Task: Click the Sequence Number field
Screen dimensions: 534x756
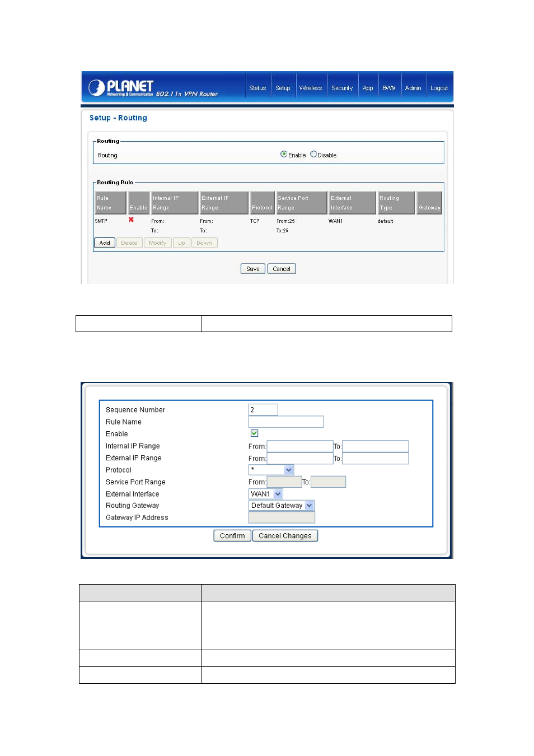Action: pos(263,410)
